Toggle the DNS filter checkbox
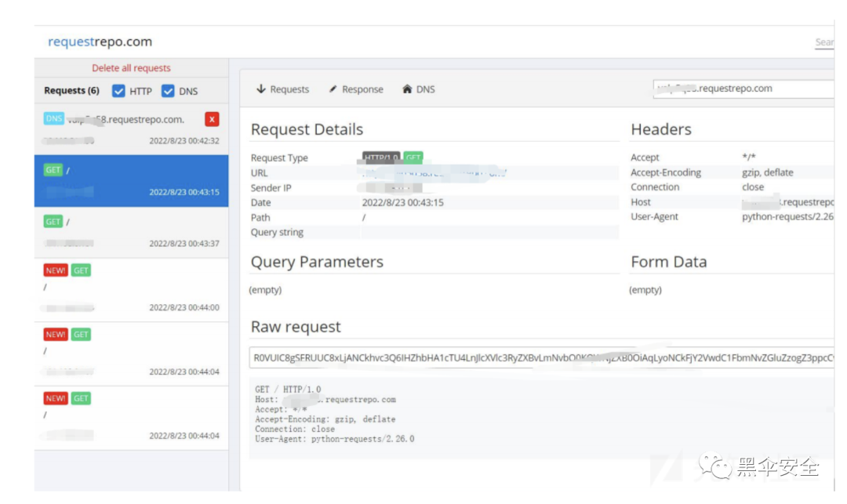This screenshot has height=504, width=847. tap(168, 91)
